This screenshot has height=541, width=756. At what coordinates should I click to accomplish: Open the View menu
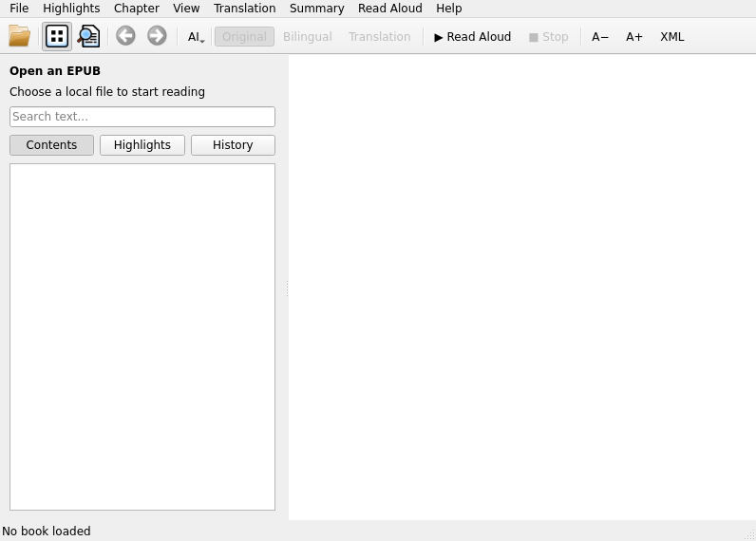coord(186,9)
